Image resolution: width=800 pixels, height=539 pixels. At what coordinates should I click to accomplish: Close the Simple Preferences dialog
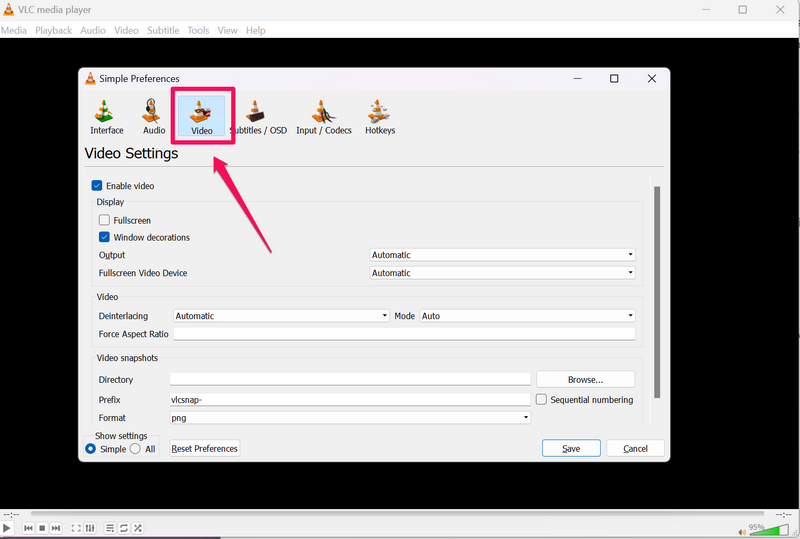click(652, 78)
